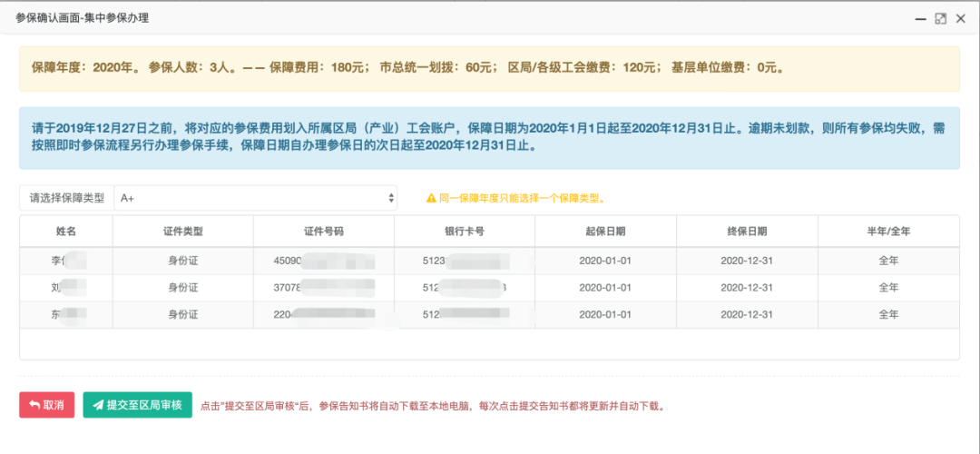Click 全年 in the 李 row
Viewport: 980px width, 454px height.
pyautogui.click(x=888, y=261)
